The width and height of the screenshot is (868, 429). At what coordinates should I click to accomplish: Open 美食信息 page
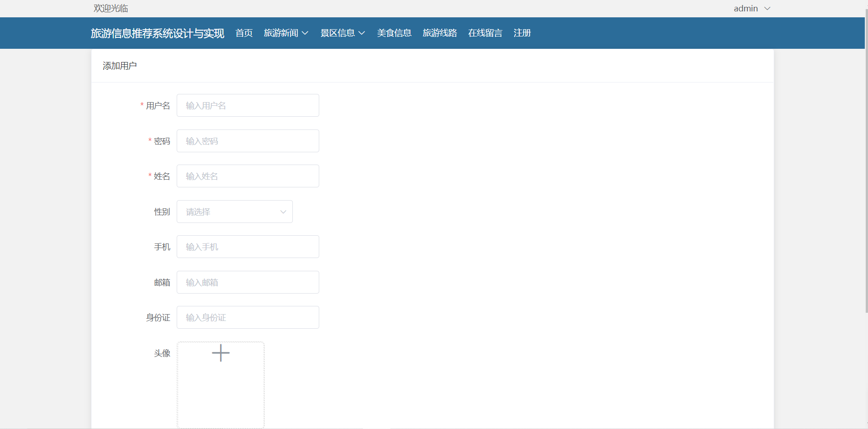[394, 33]
